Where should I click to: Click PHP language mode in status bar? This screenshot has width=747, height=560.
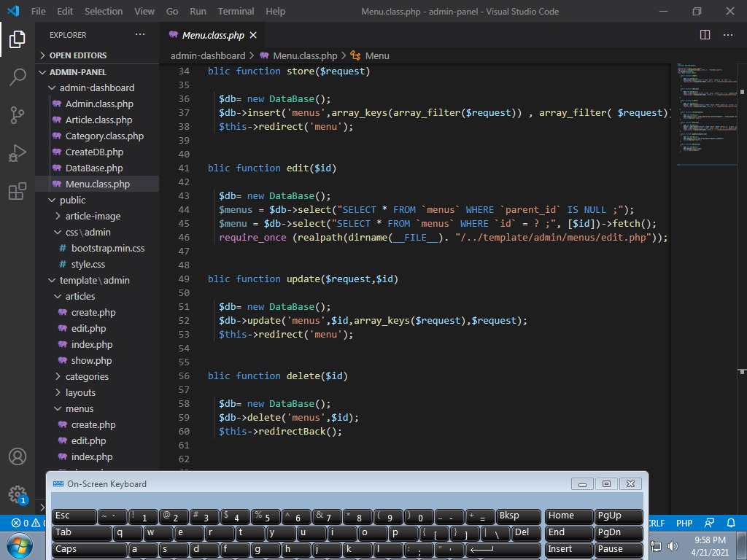click(x=684, y=523)
